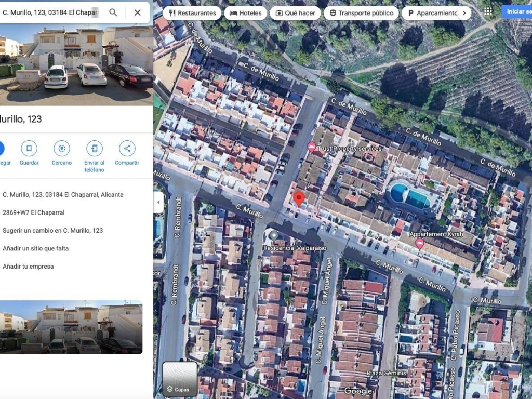Open the Appartement Kyrah map pin

(x=420, y=244)
